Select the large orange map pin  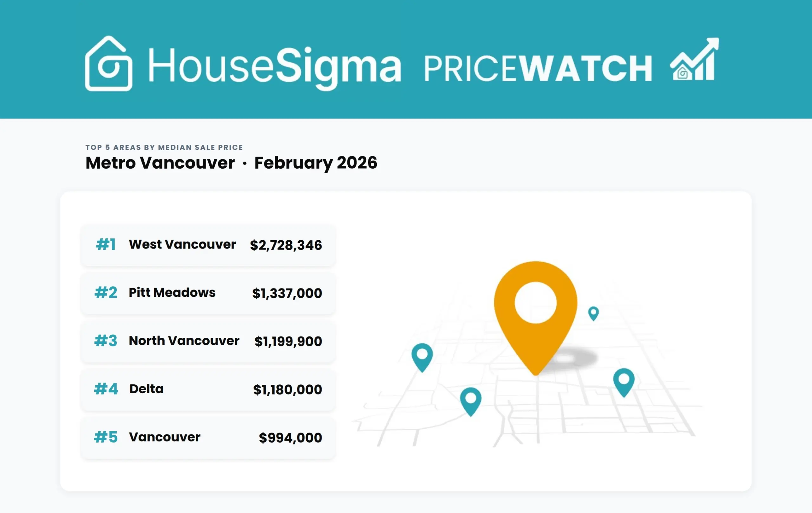[535, 310]
